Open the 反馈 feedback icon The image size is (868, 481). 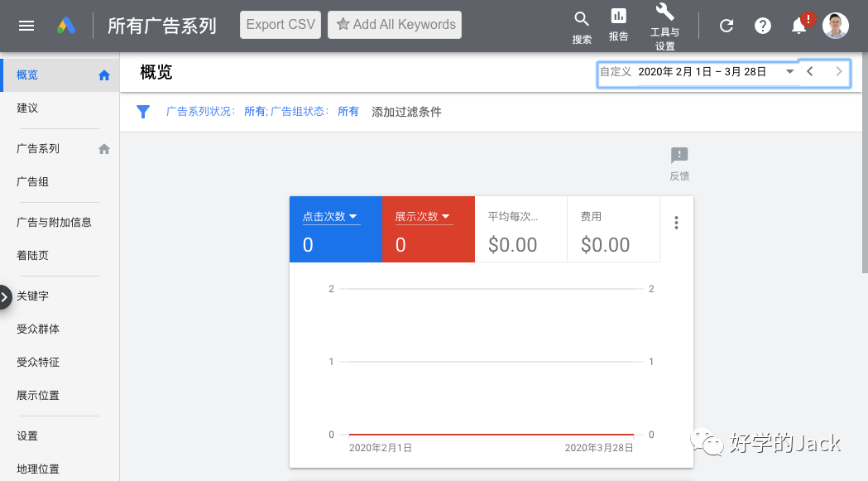[x=679, y=156]
